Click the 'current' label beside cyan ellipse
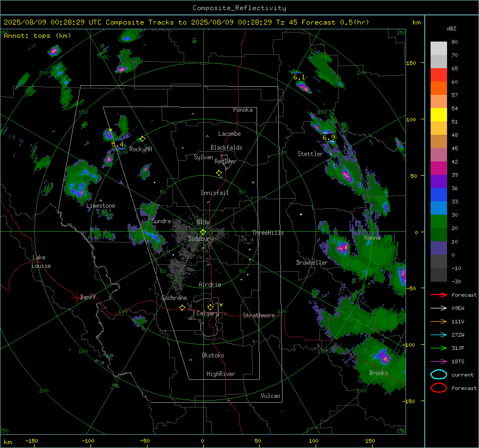Image resolution: width=479 pixels, height=448 pixels. coord(463,375)
